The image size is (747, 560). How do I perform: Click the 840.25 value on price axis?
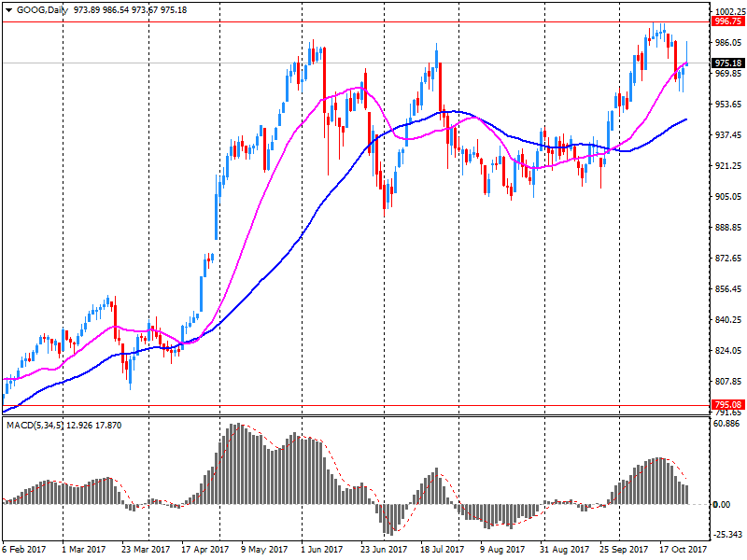[726, 320]
